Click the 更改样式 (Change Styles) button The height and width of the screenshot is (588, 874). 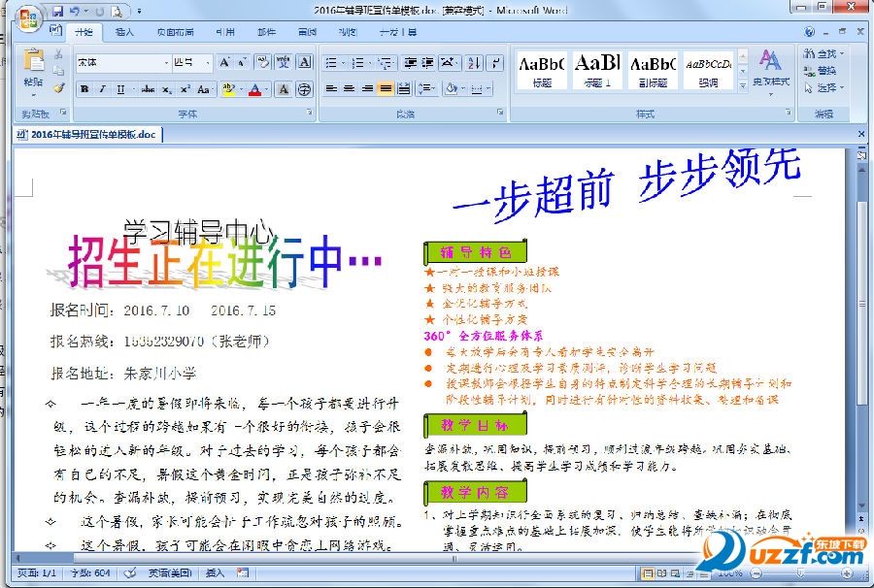(x=770, y=70)
